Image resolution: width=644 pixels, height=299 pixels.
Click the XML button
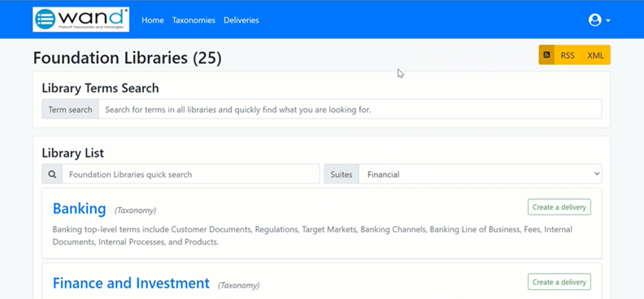coord(595,55)
